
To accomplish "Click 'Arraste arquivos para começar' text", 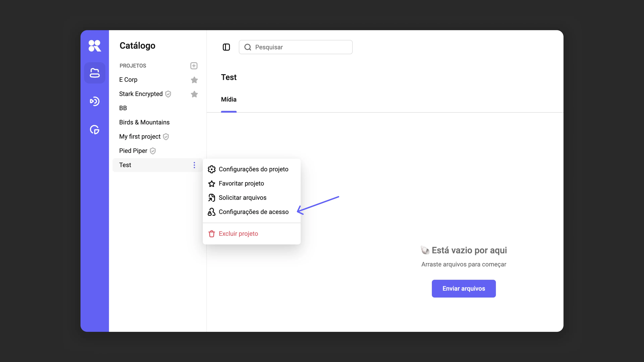I will click(464, 264).
